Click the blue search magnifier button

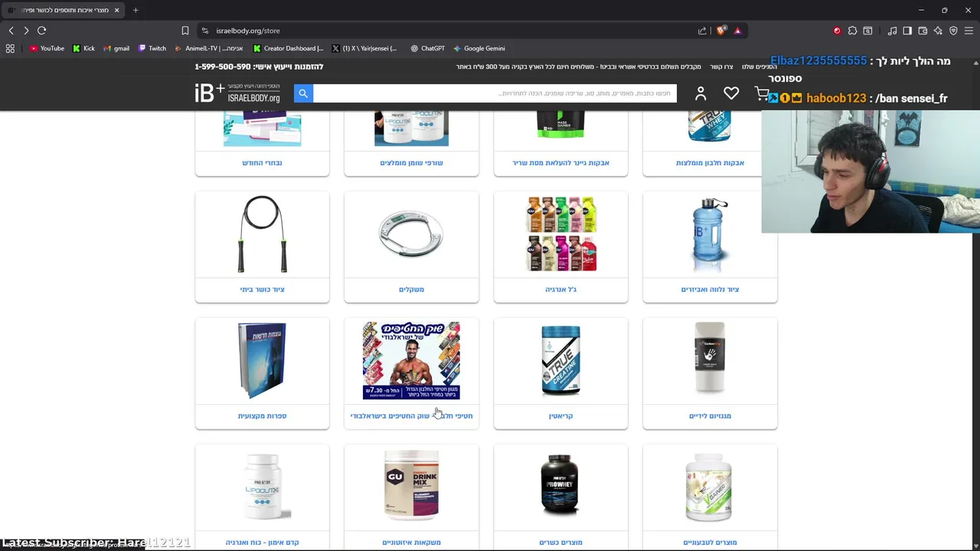[303, 93]
